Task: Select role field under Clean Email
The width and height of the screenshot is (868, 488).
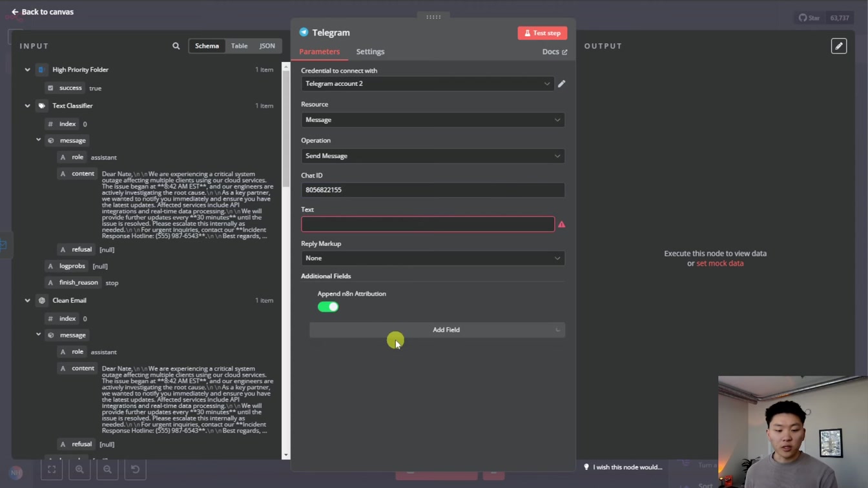Action: [72, 352]
